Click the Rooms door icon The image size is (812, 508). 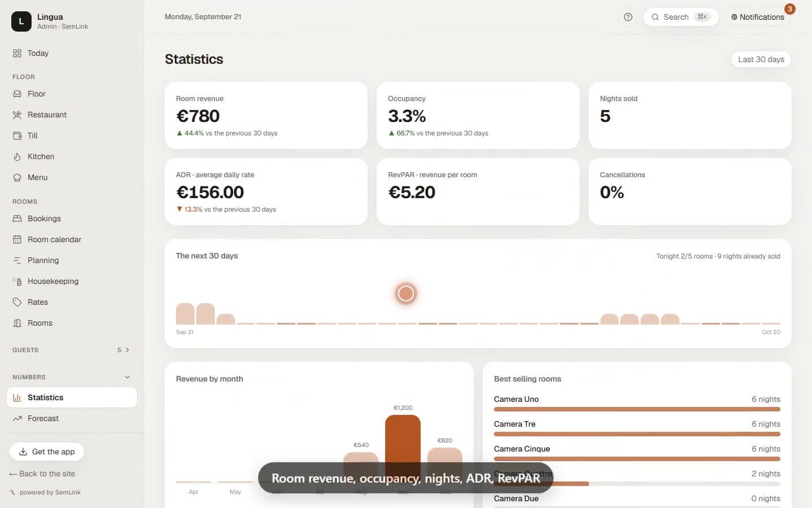pyautogui.click(x=17, y=323)
